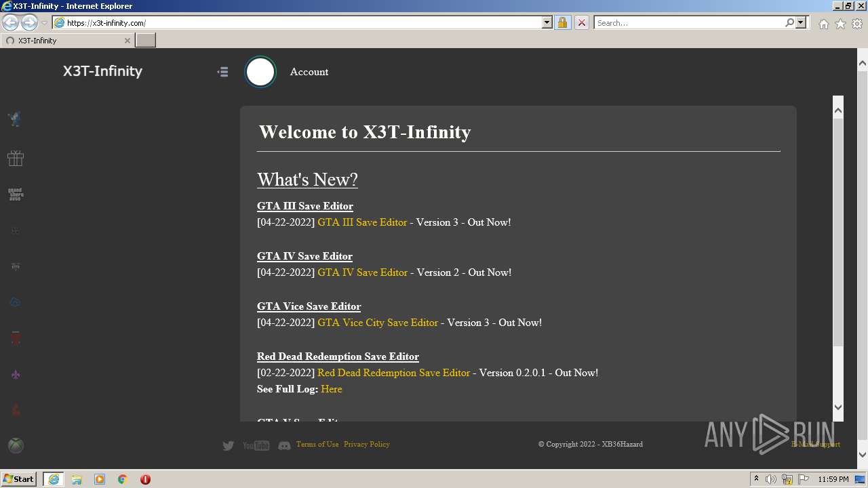Click the gift box icon in sidebar
Screen dimensions: 868x488
(x=16, y=158)
